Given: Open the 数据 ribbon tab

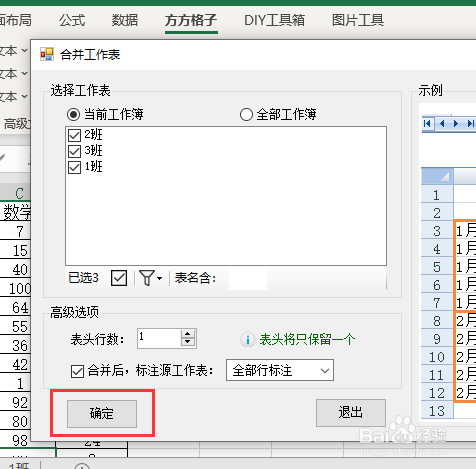Looking at the screenshot, I should pos(125,20).
